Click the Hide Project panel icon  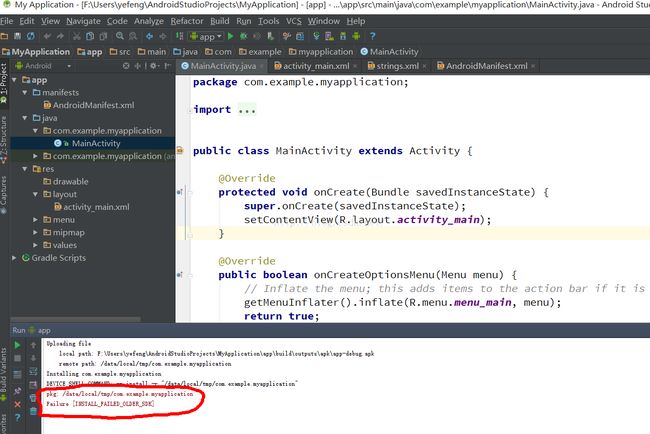click(x=167, y=66)
